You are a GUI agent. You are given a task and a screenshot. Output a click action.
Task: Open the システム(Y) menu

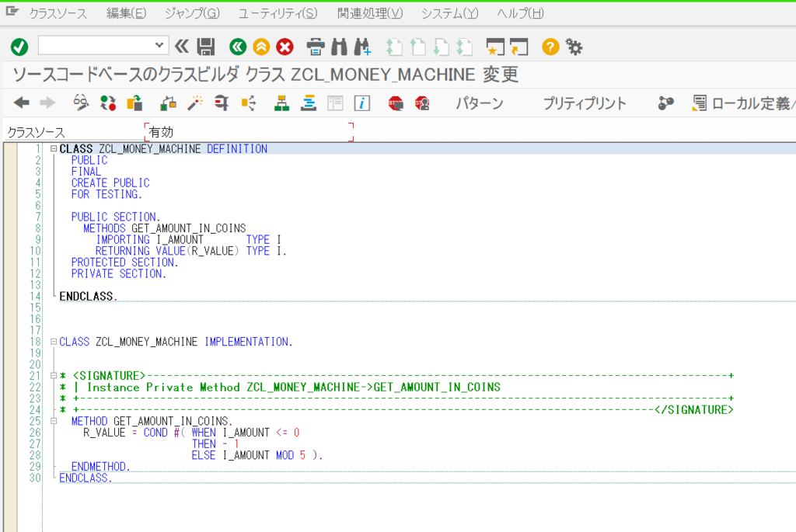click(x=450, y=14)
